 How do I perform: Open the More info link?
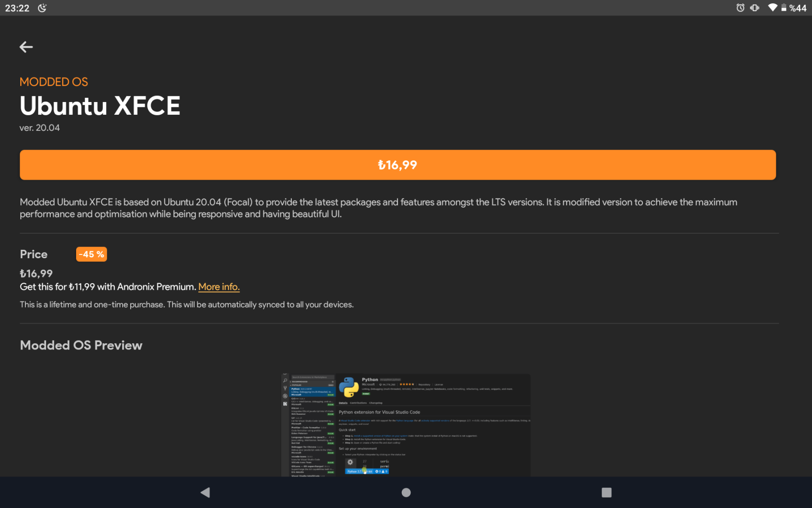(x=219, y=287)
